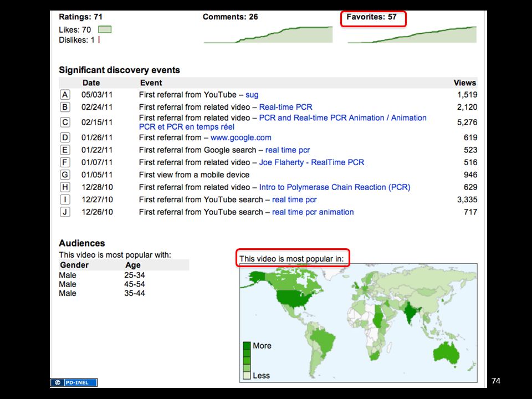Click the 'Significant discovery events' heading
532x399 pixels.
tap(120, 70)
